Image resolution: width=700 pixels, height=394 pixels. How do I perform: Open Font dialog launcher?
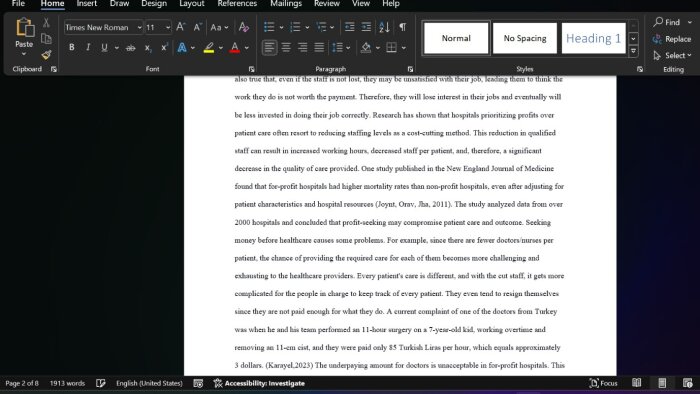click(251, 69)
